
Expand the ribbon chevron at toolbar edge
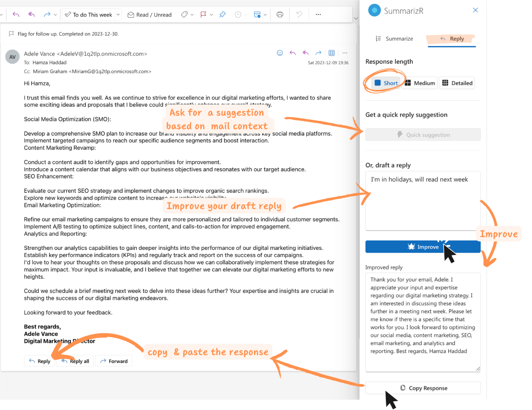[356, 19]
